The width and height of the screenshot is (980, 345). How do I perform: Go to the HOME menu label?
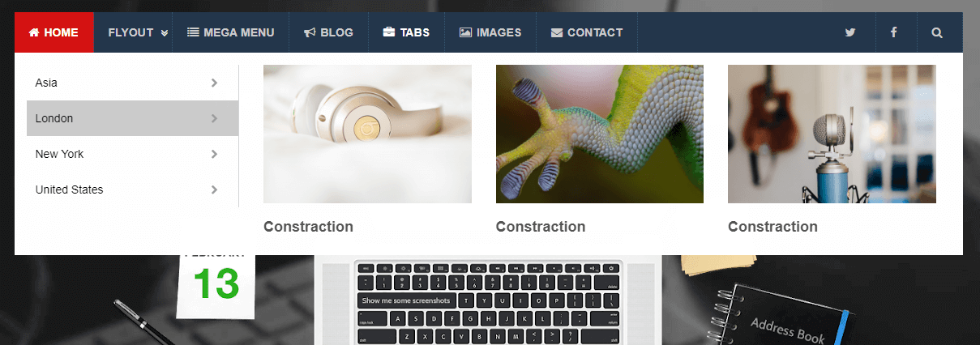61,32
